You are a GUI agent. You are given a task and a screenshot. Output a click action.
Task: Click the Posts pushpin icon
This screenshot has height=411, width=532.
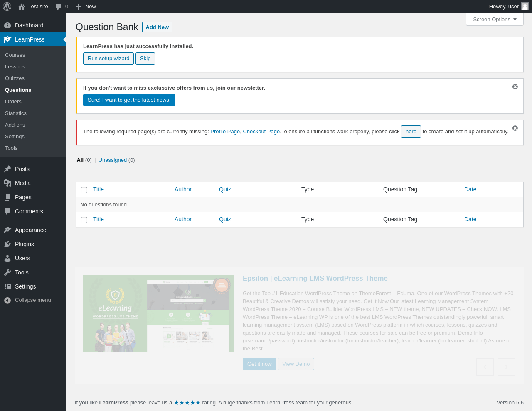(x=7, y=169)
